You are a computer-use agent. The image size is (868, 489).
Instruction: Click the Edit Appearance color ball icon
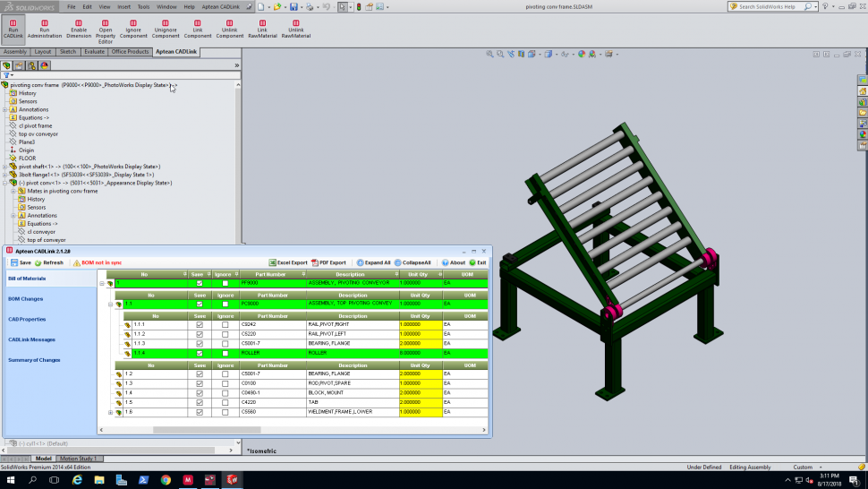pos(582,54)
